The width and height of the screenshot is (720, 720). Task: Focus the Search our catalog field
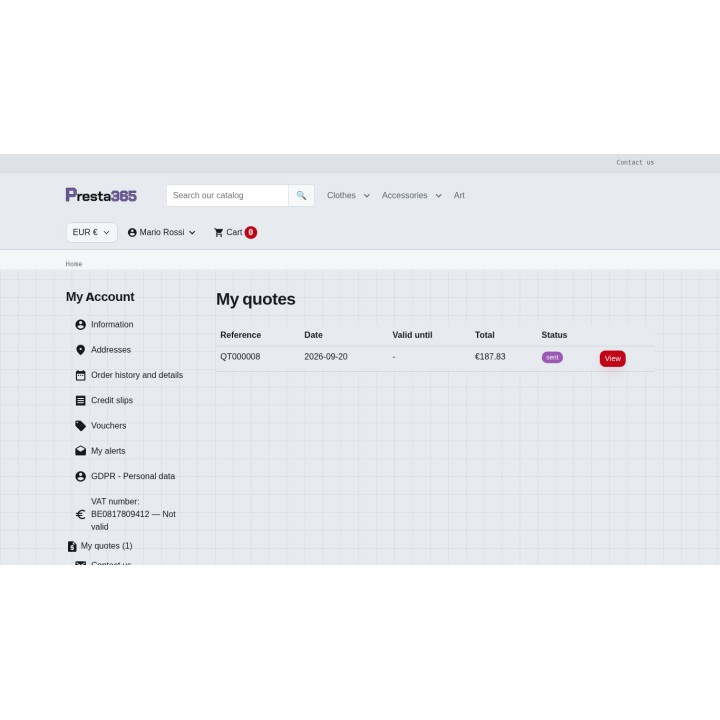(x=227, y=196)
